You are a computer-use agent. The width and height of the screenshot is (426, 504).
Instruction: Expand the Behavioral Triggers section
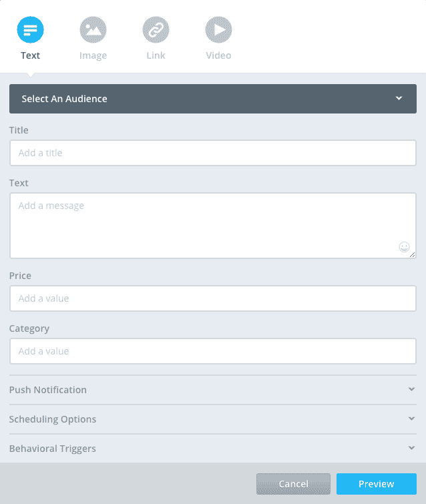pos(212,449)
